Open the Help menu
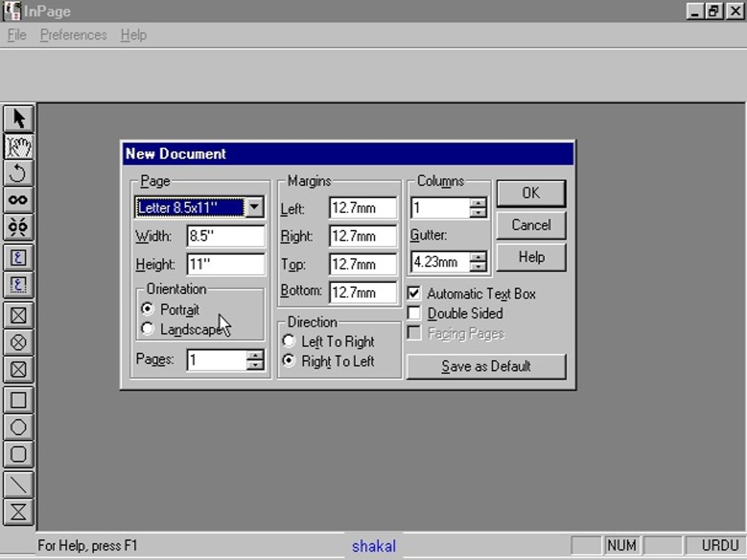 133,35
